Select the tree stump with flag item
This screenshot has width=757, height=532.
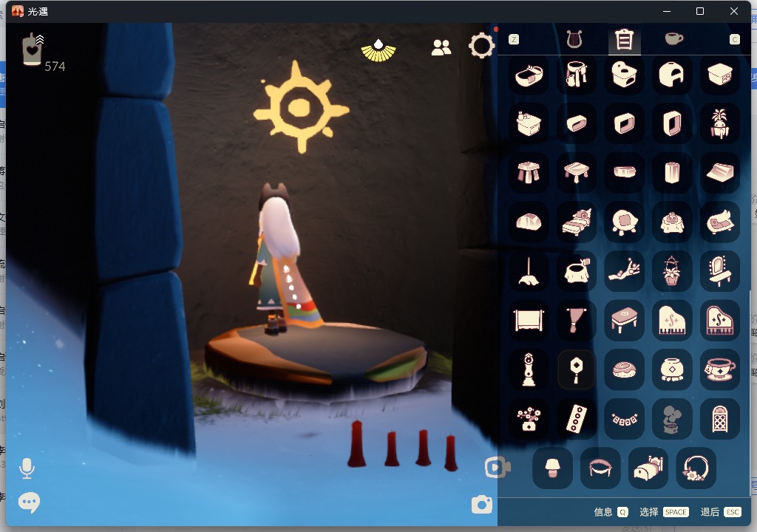(x=576, y=271)
